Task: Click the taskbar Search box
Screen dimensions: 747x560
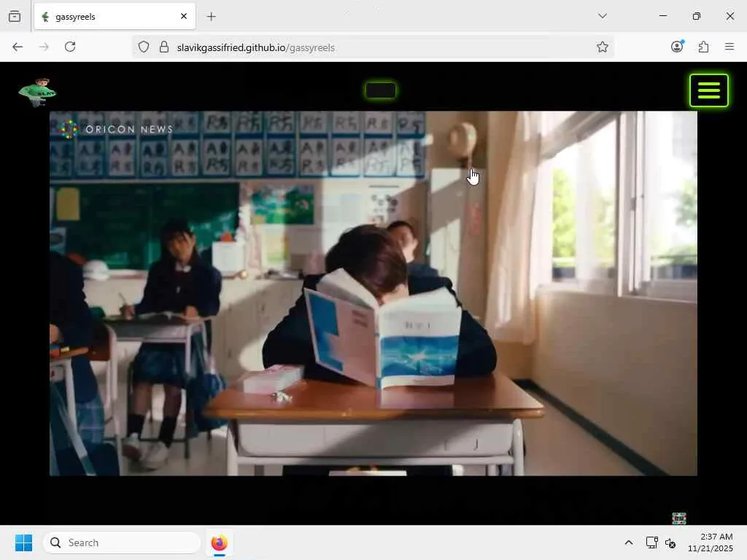Action: pos(122,542)
